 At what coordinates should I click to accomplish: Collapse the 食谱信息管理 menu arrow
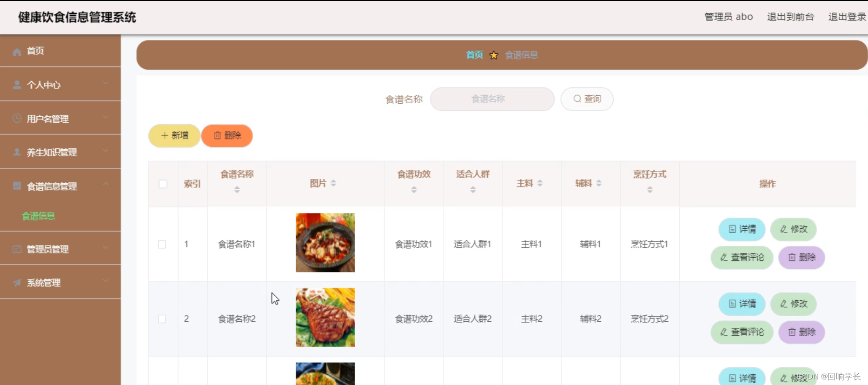click(106, 185)
